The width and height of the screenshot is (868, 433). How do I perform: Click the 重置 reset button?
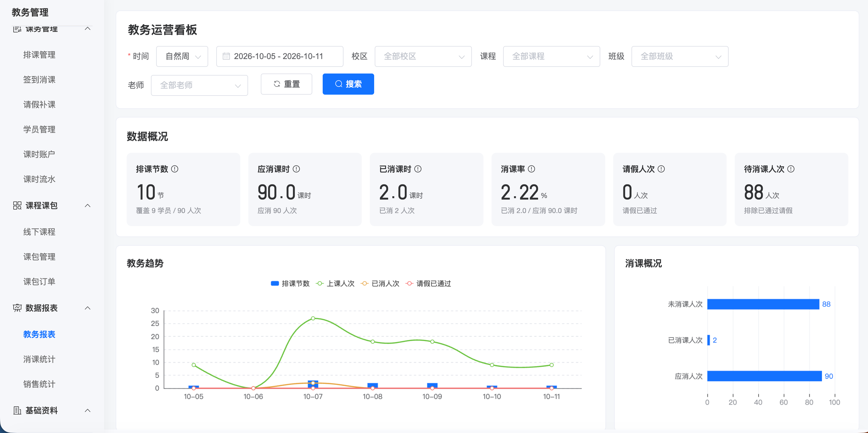[x=287, y=84]
